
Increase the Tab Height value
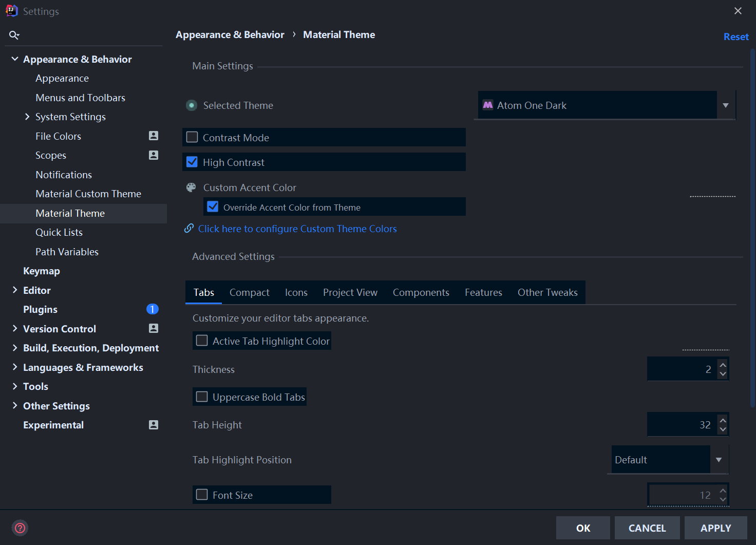[723, 420]
